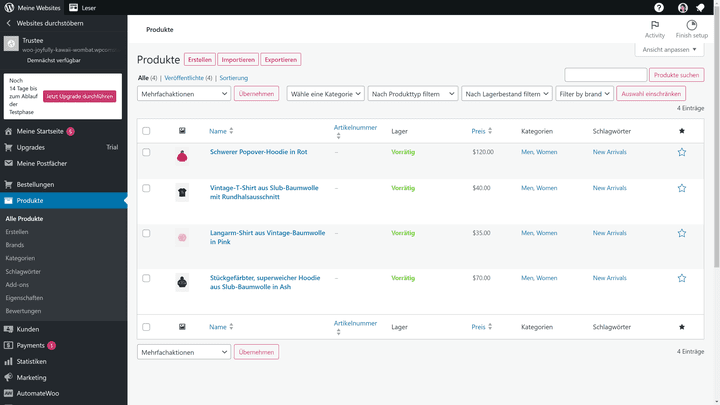
Task: Click the AutomateWoo sidebar icon
Action: (8, 393)
